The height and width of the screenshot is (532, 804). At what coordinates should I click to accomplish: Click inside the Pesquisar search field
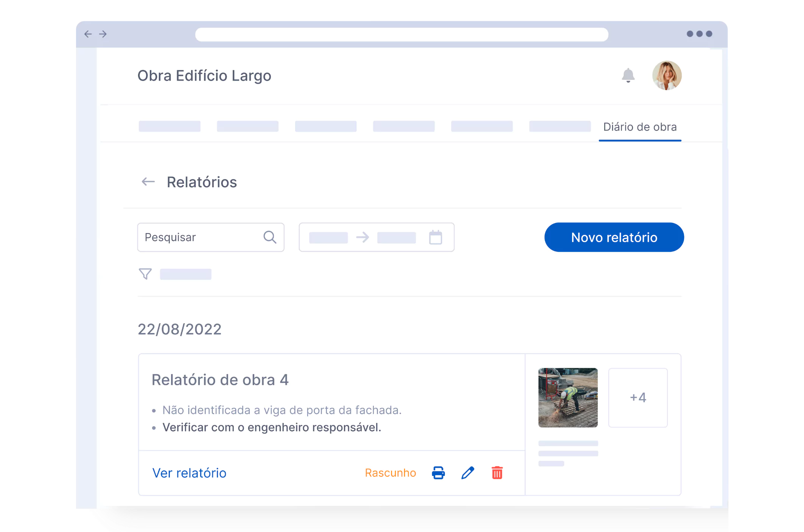[x=189, y=237]
